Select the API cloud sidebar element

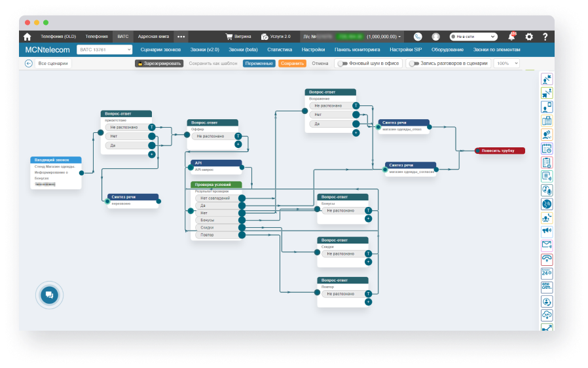tap(547, 315)
